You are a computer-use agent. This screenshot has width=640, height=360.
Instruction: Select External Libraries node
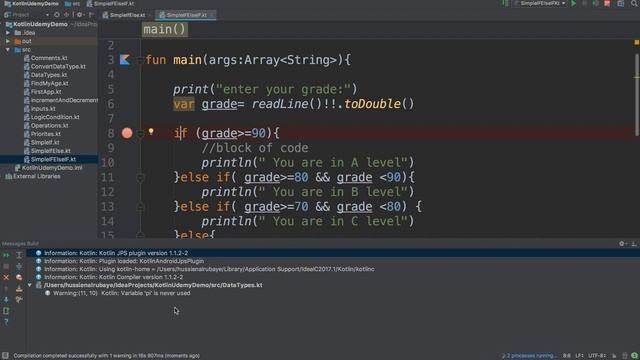click(33, 176)
